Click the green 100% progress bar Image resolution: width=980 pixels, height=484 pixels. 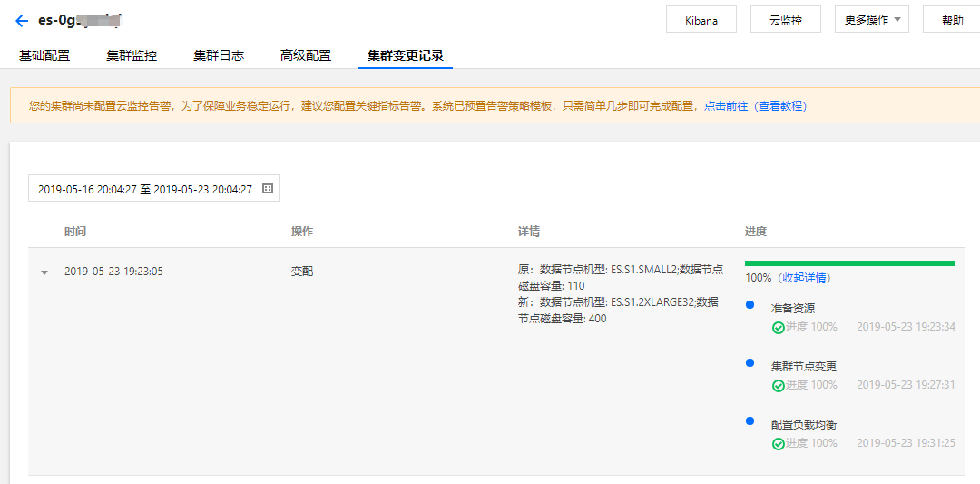pyautogui.click(x=850, y=263)
